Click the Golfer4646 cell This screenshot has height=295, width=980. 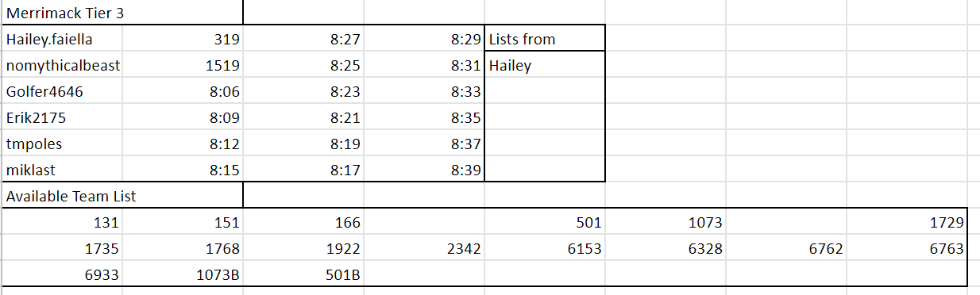62,91
